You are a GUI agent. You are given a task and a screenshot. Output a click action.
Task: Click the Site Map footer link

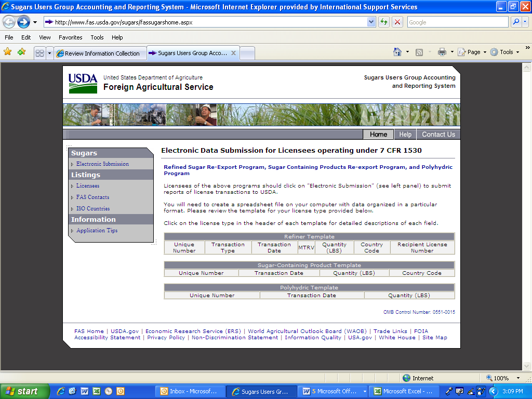[x=435, y=338]
